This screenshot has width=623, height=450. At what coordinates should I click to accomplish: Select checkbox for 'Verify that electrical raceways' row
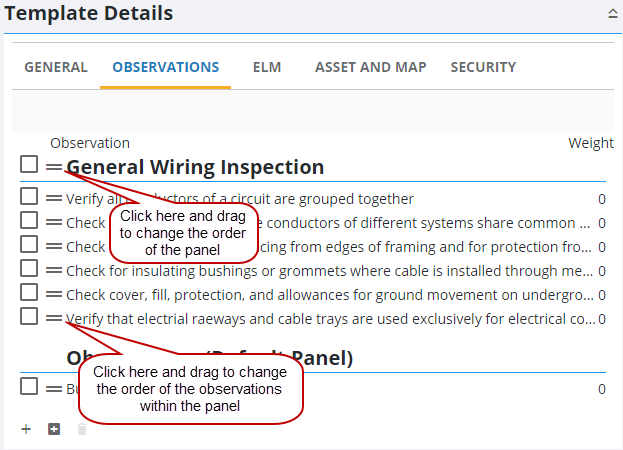(29, 316)
